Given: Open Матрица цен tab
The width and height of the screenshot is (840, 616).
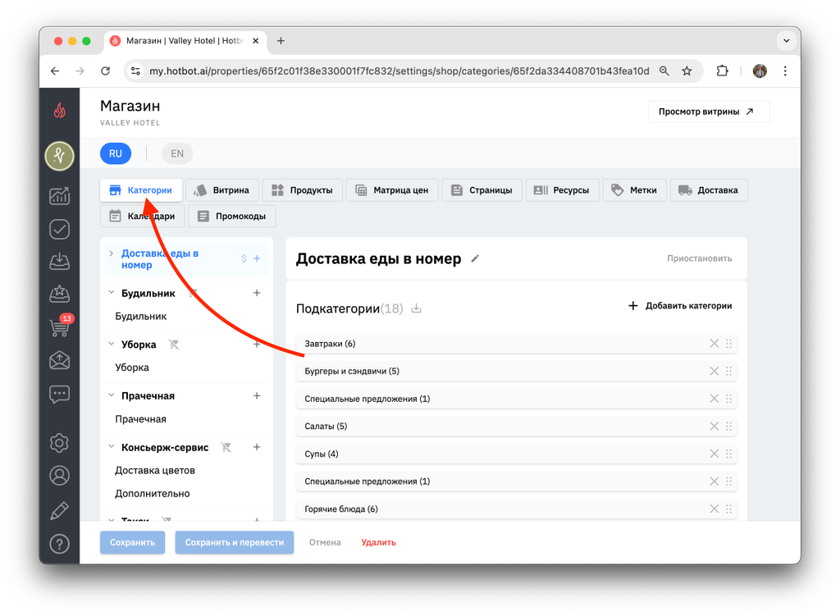Looking at the screenshot, I should 392,190.
